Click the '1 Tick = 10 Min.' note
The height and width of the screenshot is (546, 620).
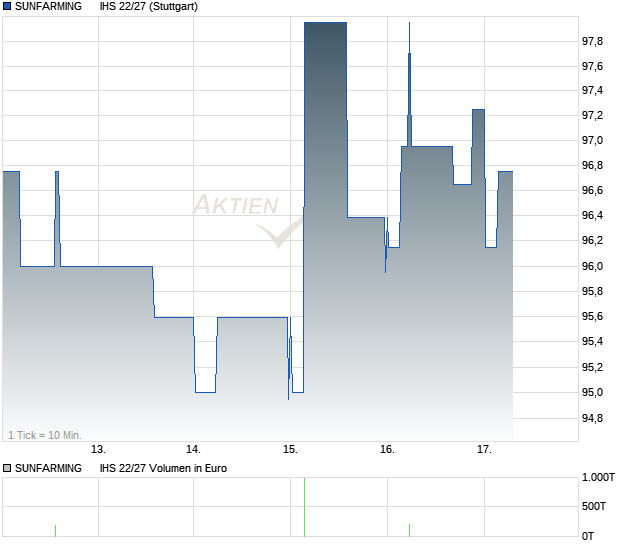(x=45, y=435)
